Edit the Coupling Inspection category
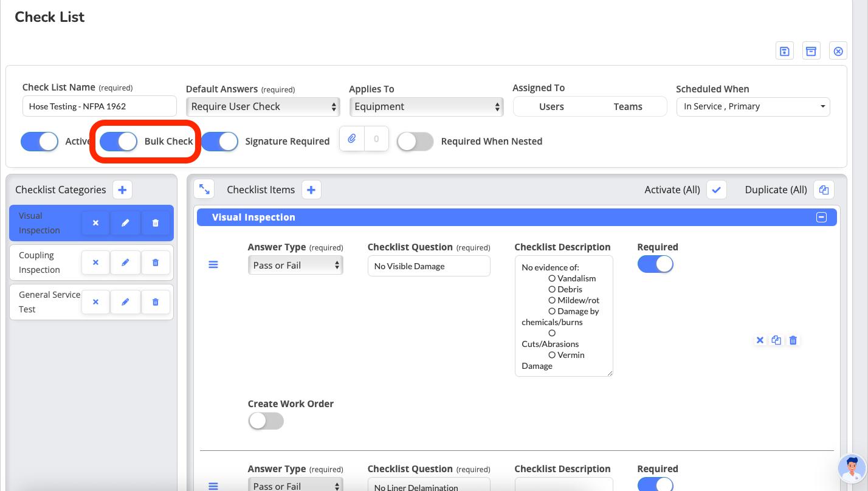 pos(125,263)
